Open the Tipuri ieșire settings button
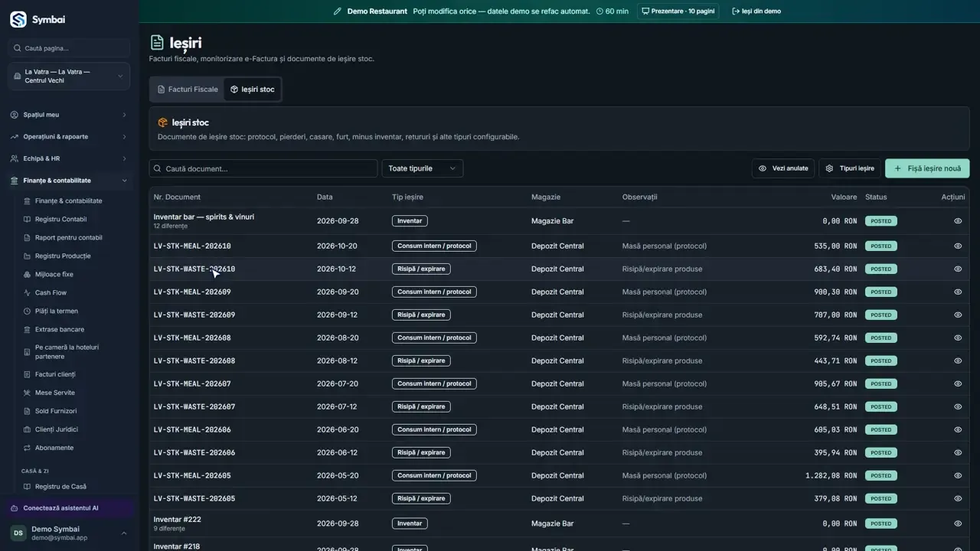This screenshot has width=980, height=551. (850, 168)
